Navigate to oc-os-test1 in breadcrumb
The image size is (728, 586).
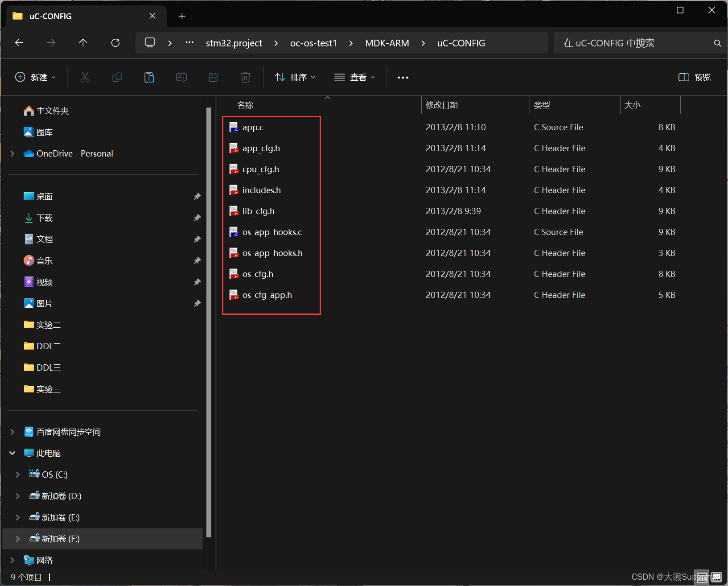313,43
